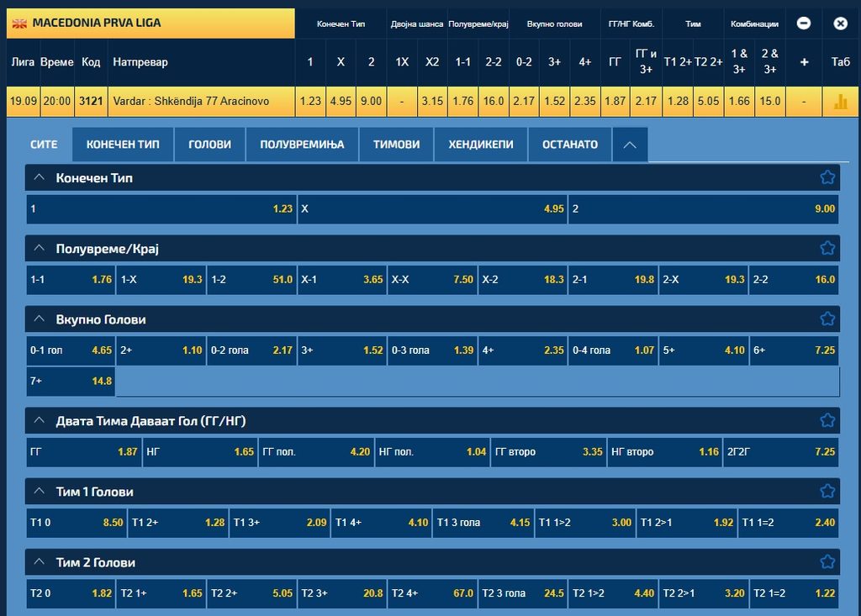Viewport: 861px width, 616px height.
Task: Choose 6+ total goals at 7.25
Action: 794,350
